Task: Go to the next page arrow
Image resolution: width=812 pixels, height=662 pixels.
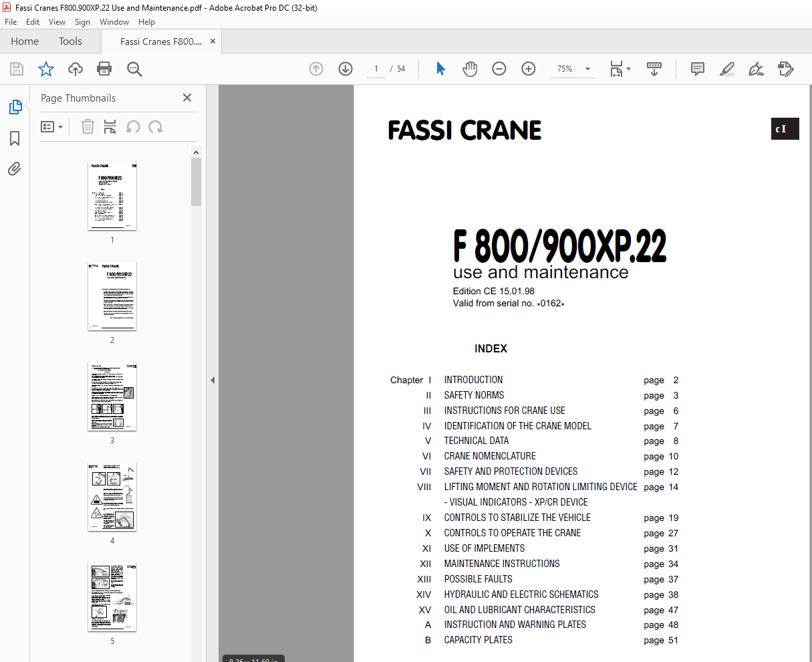Action: tap(346, 69)
